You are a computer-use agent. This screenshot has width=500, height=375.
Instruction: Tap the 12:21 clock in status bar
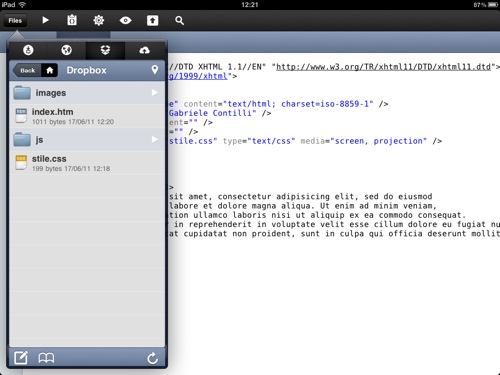pos(250,5)
